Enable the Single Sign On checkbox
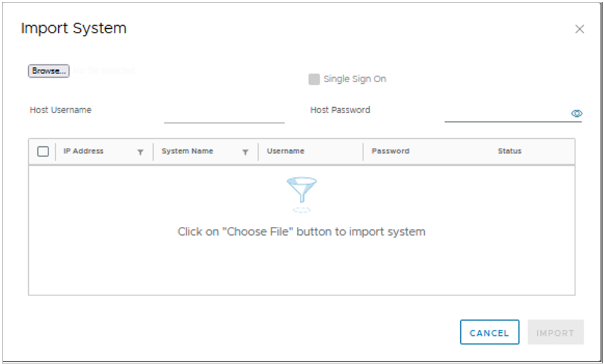Screen dimensions: 604x364 314,80
